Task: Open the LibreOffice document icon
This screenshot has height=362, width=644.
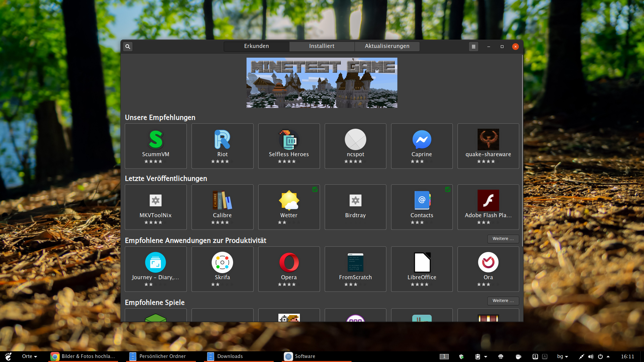Action: [422, 262]
